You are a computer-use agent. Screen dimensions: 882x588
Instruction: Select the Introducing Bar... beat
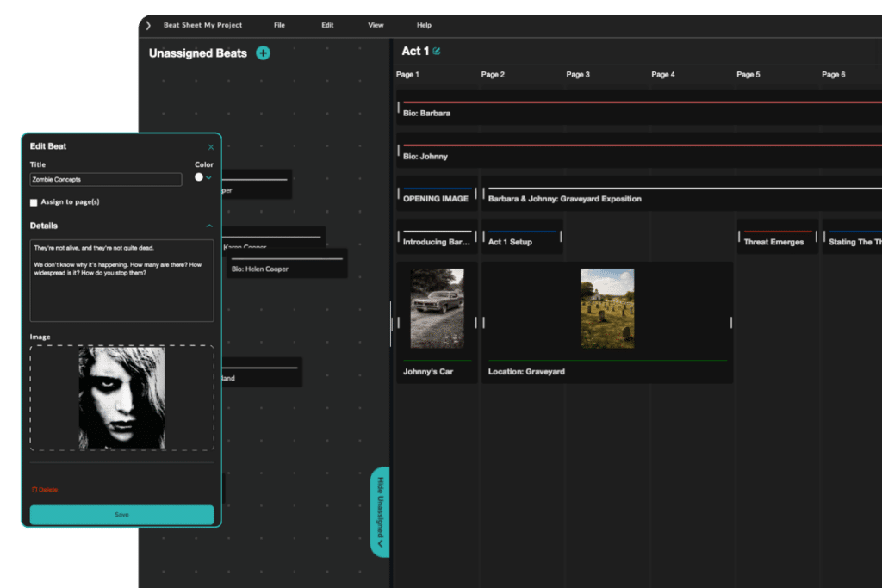pos(437,237)
